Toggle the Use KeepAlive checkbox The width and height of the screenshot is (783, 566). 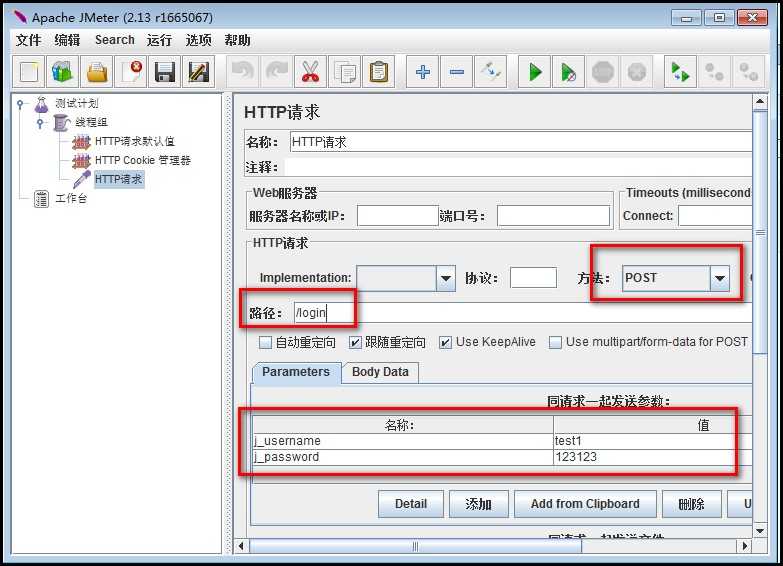tap(445, 342)
